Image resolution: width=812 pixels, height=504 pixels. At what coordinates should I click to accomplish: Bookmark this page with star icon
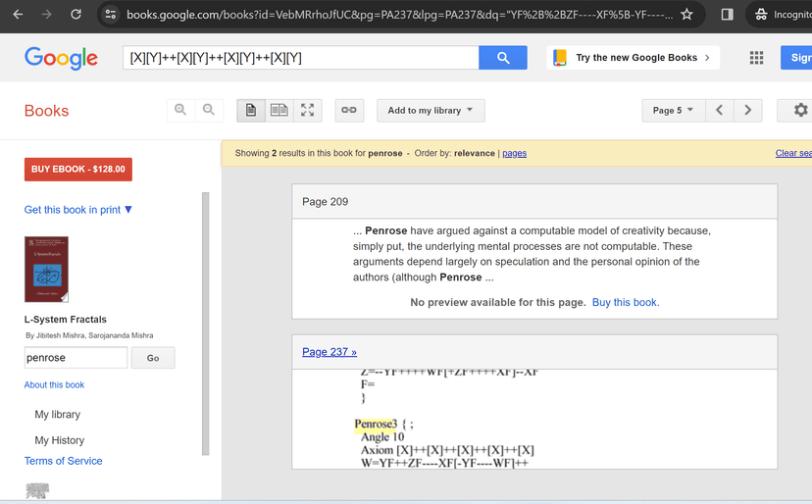pos(686,15)
